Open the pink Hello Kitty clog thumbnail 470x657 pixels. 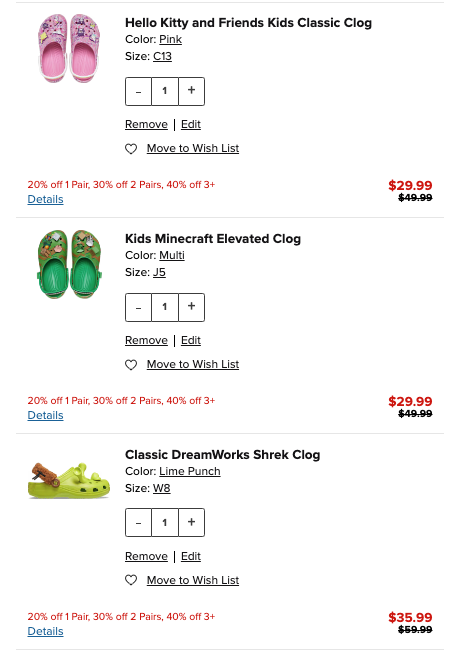69,48
